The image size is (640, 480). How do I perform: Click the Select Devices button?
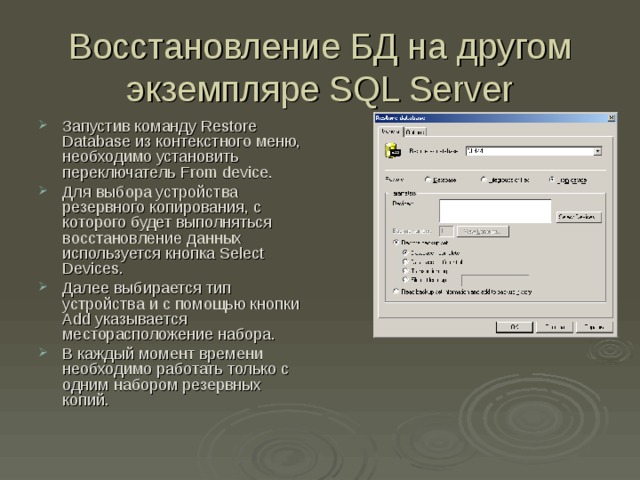point(578,217)
